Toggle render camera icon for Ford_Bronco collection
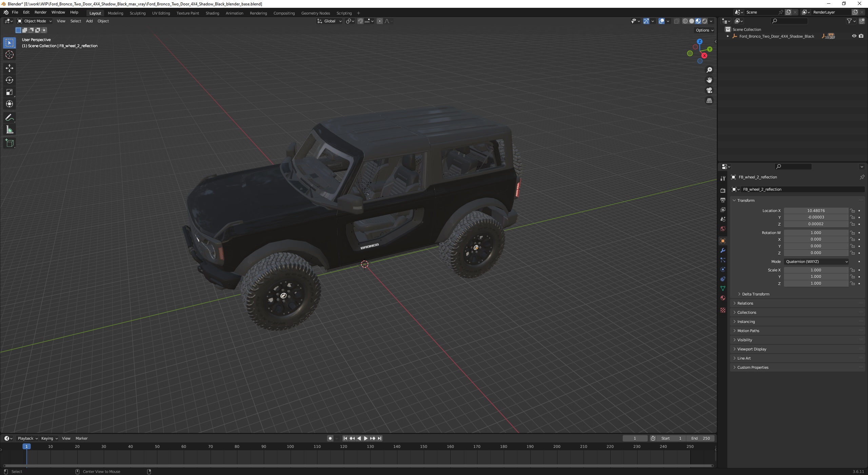 [861, 36]
